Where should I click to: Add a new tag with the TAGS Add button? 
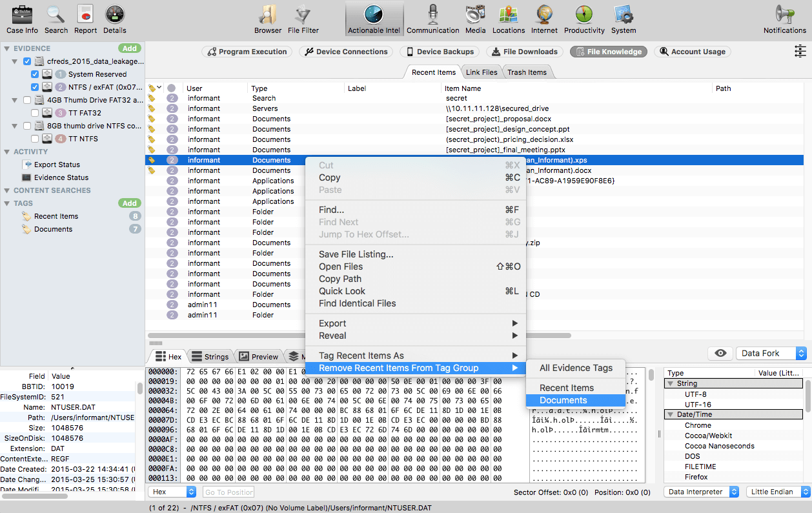click(x=129, y=203)
